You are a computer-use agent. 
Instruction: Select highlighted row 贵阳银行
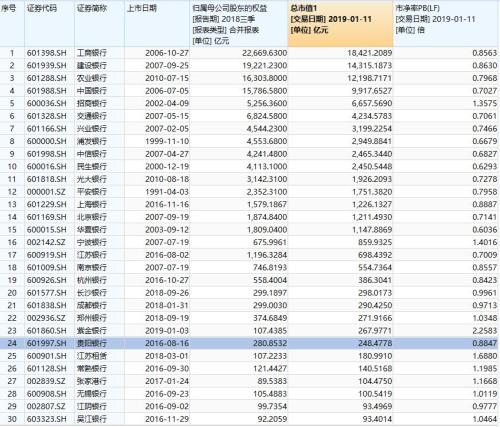249,343
